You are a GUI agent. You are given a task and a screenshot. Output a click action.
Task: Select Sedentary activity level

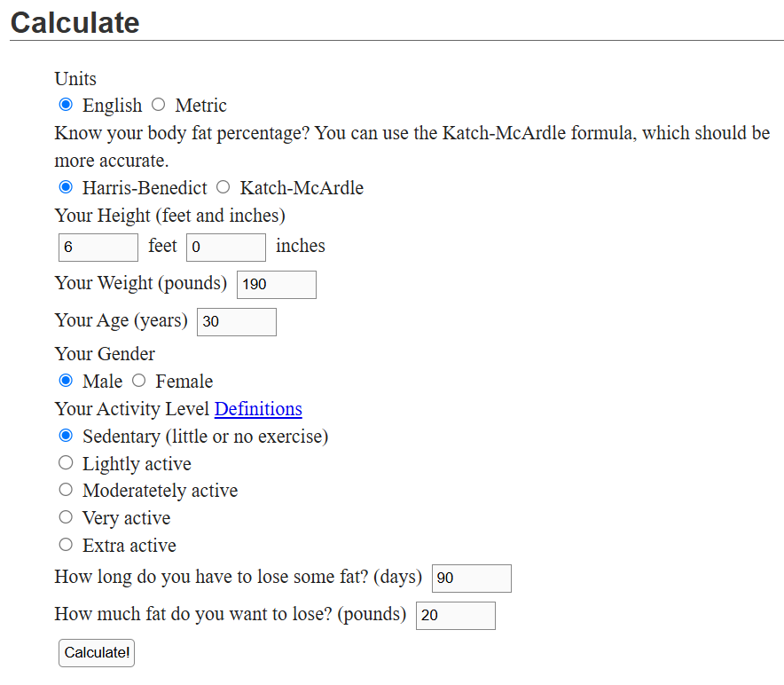[x=66, y=436]
